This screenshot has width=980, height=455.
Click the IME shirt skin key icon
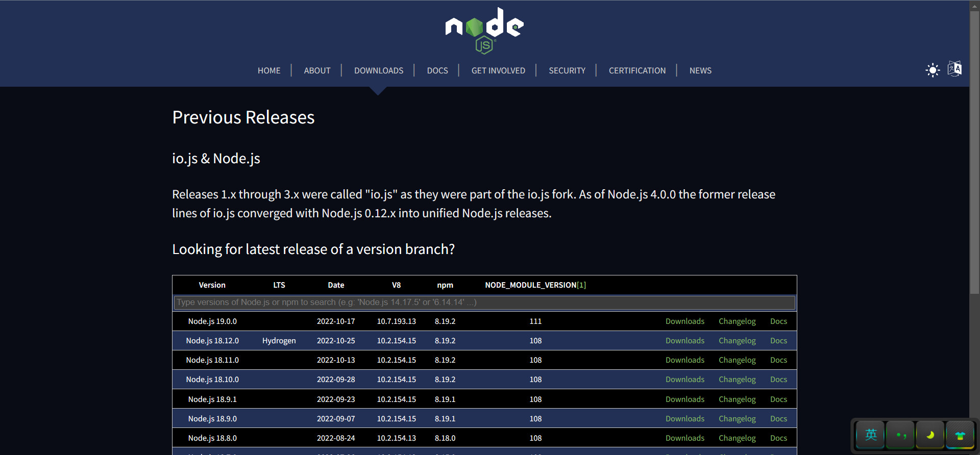(x=960, y=435)
